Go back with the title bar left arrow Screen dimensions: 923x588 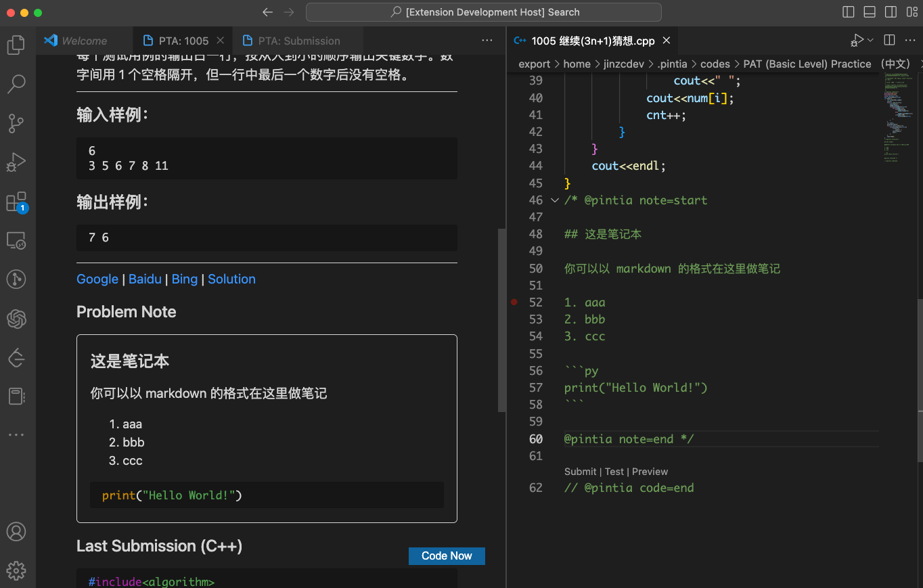coord(267,12)
